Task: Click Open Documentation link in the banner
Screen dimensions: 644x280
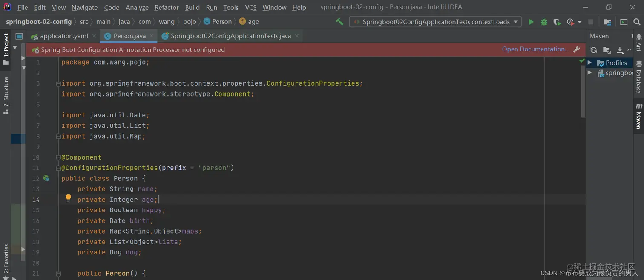Action: tap(535, 49)
